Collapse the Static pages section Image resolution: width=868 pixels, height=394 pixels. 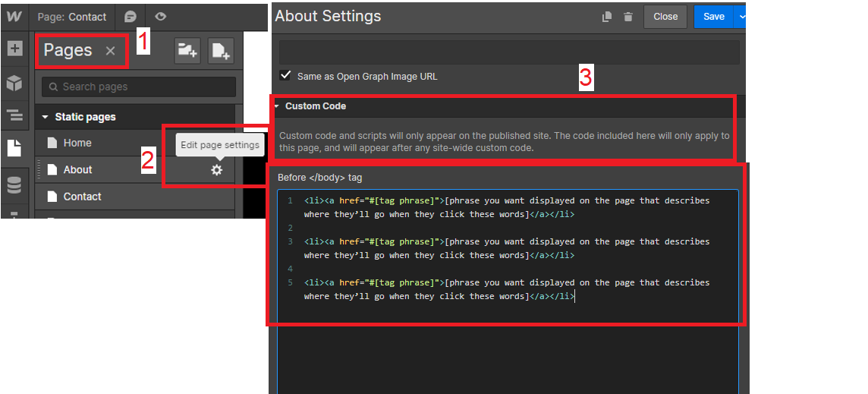tap(46, 118)
